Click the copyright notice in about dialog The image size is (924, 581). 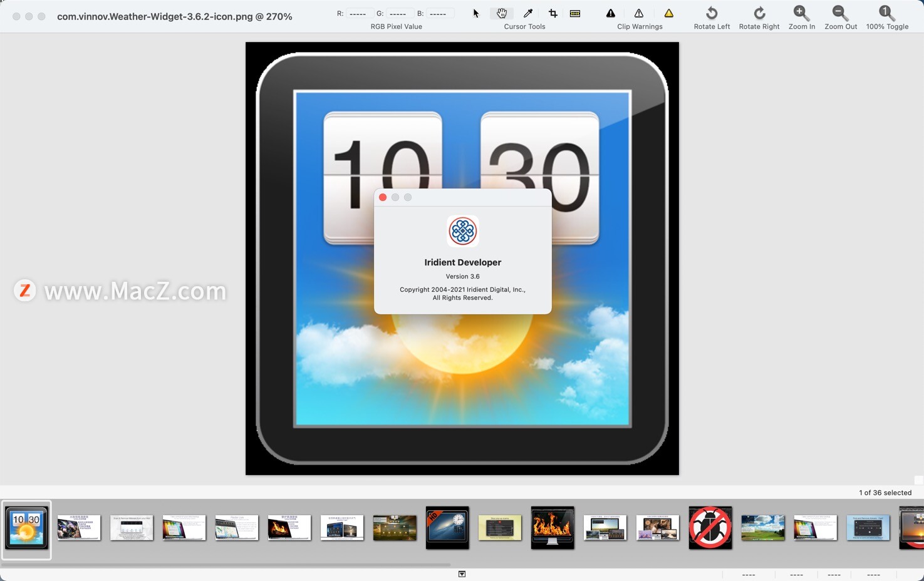pos(463,294)
